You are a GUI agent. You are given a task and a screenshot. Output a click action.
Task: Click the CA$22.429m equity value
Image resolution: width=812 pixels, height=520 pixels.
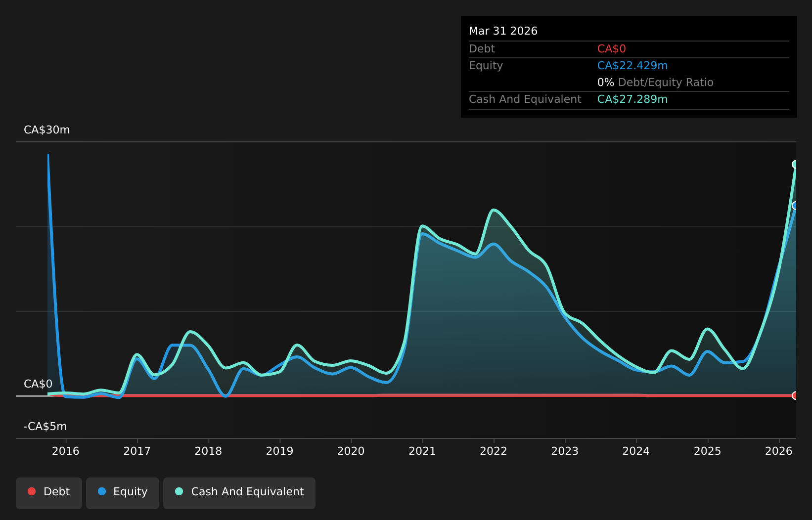click(x=632, y=66)
